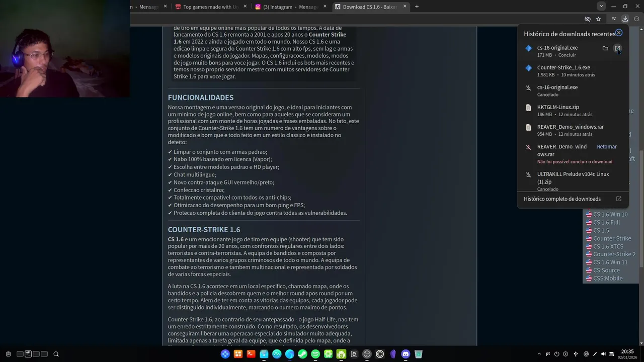Click the browser downloads toolbar icon
The image size is (644, 362).
625,19
